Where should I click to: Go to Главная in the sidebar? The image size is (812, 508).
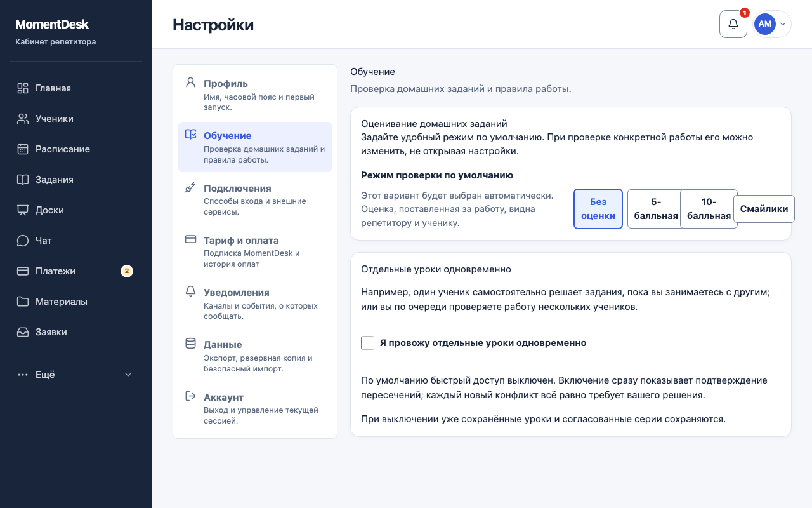[x=76, y=88]
